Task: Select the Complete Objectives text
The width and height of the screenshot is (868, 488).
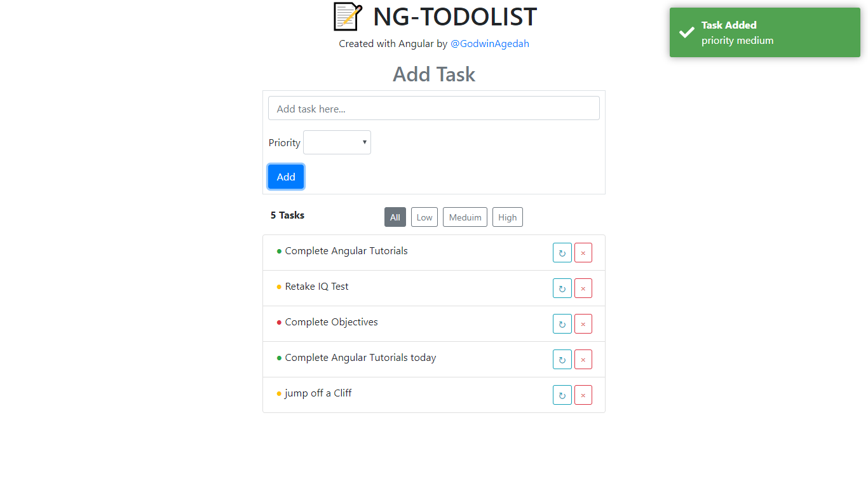Action: [x=331, y=322]
